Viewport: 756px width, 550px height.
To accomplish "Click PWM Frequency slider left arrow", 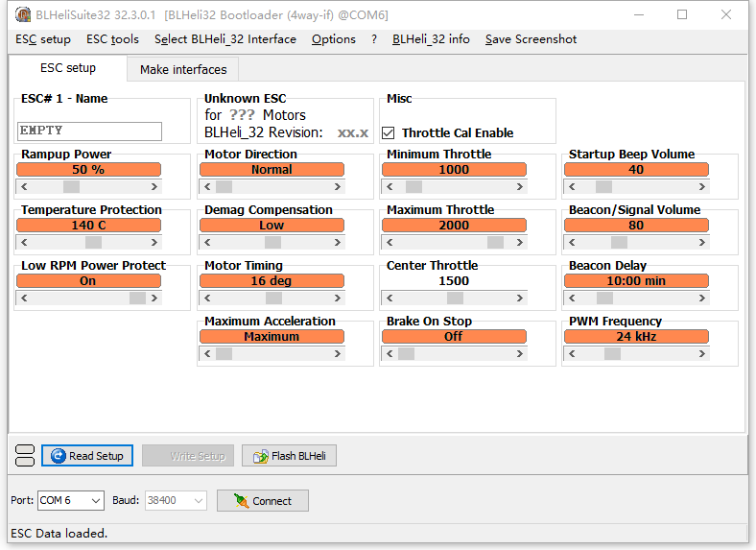I will (x=572, y=353).
